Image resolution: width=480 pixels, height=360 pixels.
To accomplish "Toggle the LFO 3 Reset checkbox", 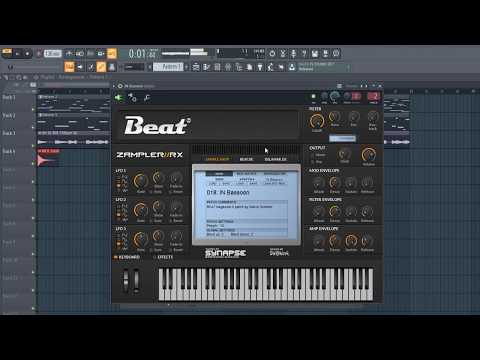I will [x=176, y=250].
